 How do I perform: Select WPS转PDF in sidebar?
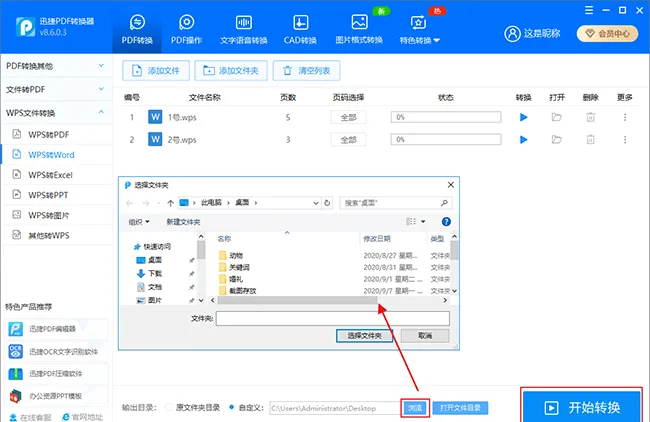pyautogui.click(x=56, y=134)
